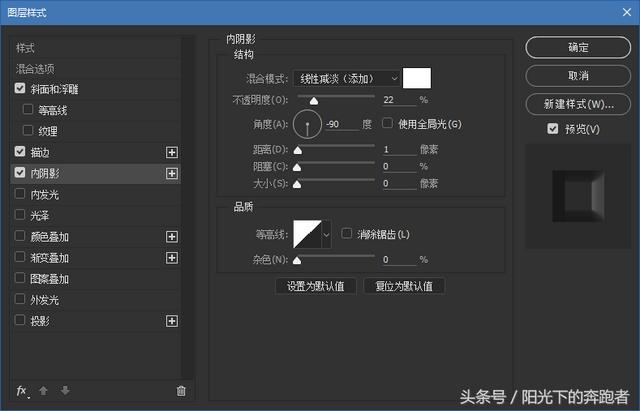Add another 描边 effect with plus icon
Image resolution: width=640 pixels, height=411 pixels.
point(172,152)
